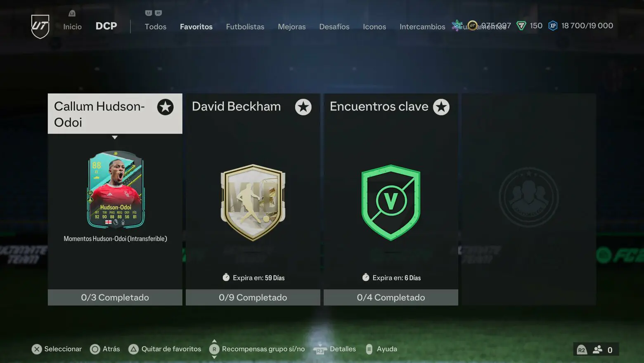
Task: Open the green Encuentros clave shield
Action: [391, 203]
